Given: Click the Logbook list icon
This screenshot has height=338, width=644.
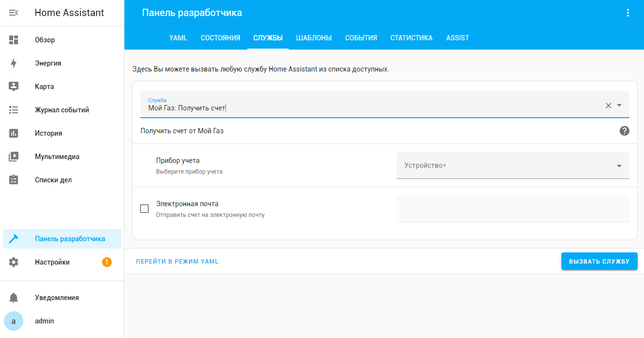Looking at the screenshot, I should (x=14, y=110).
